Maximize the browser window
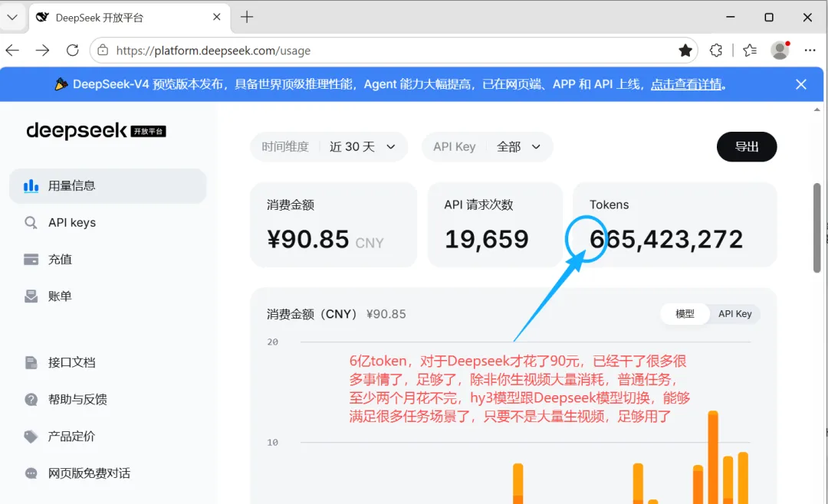The height and width of the screenshot is (504, 828). [769, 17]
